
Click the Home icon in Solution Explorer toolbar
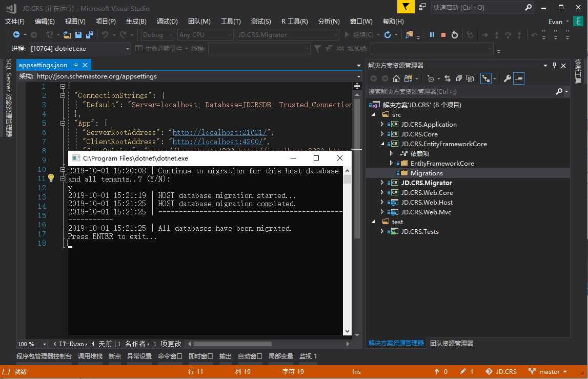[396, 78]
